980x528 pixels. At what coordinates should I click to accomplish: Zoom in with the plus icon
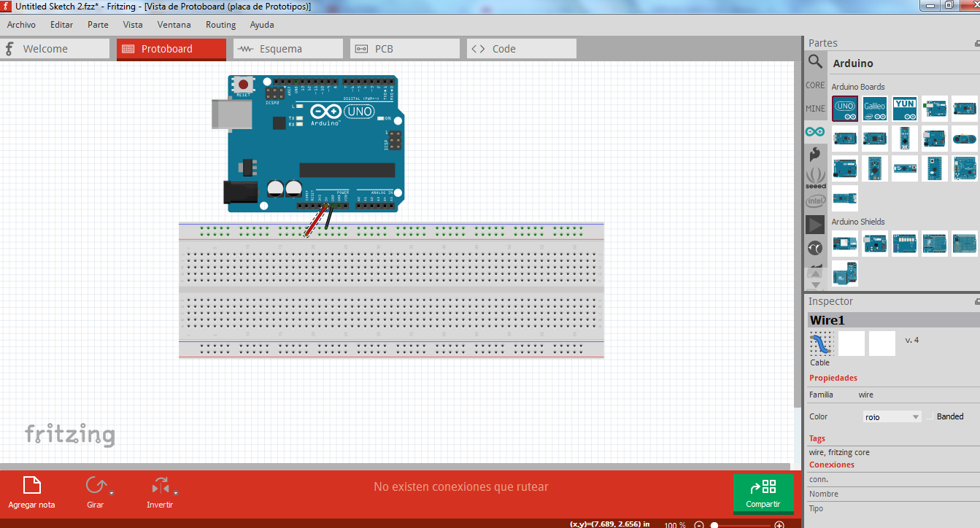coord(779,525)
